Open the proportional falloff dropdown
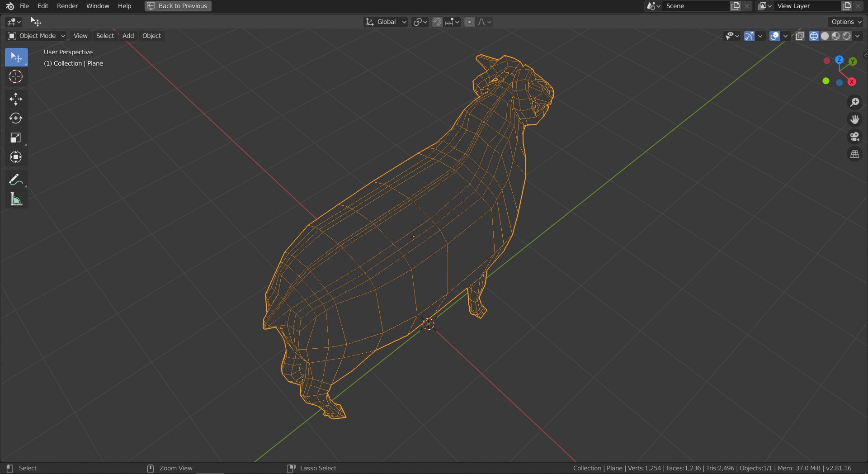The width and height of the screenshot is (868, 474). point(484,22)
